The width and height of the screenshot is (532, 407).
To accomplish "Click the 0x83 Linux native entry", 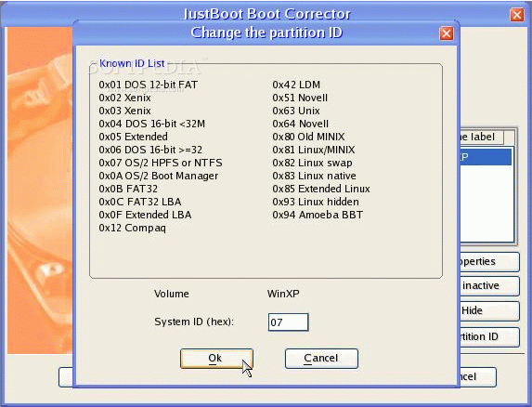I will tap(314, 176).
